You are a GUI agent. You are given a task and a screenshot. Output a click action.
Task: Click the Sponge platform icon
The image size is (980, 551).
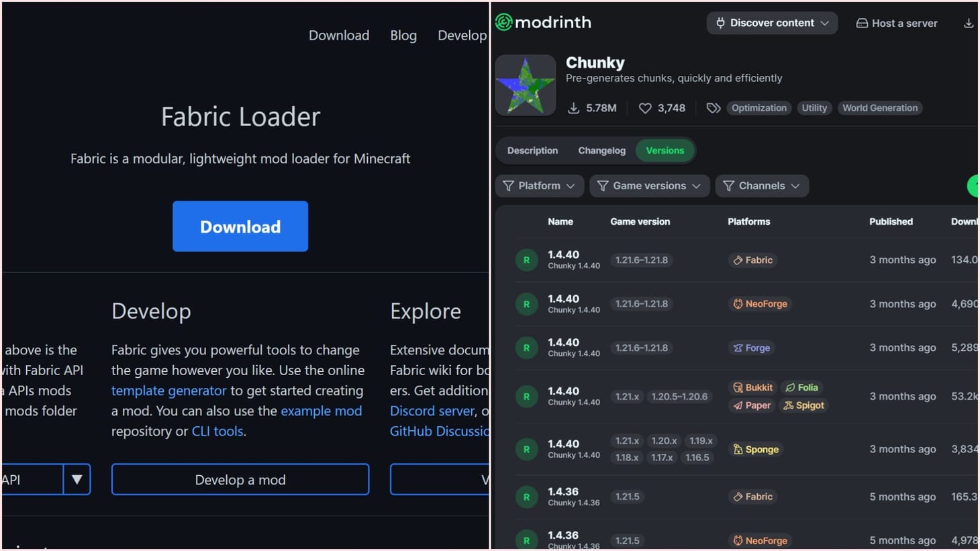click(739, 449)
